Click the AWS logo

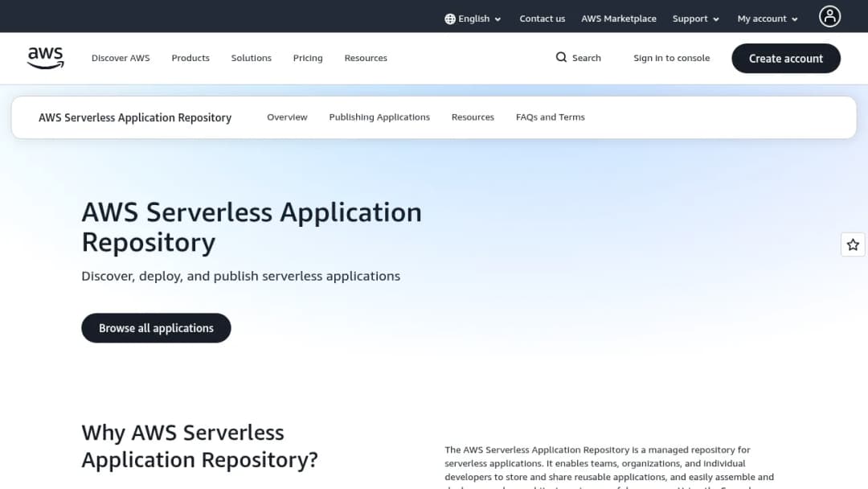(x=45, y=58)
